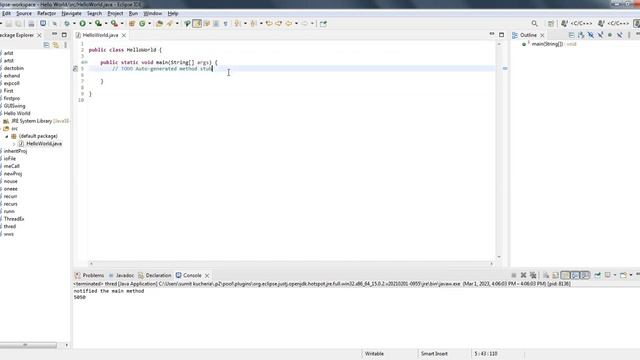The width and height of the screenshot is (640, 360).
Task: Open the Search menu
Action: tap(94, 13)
